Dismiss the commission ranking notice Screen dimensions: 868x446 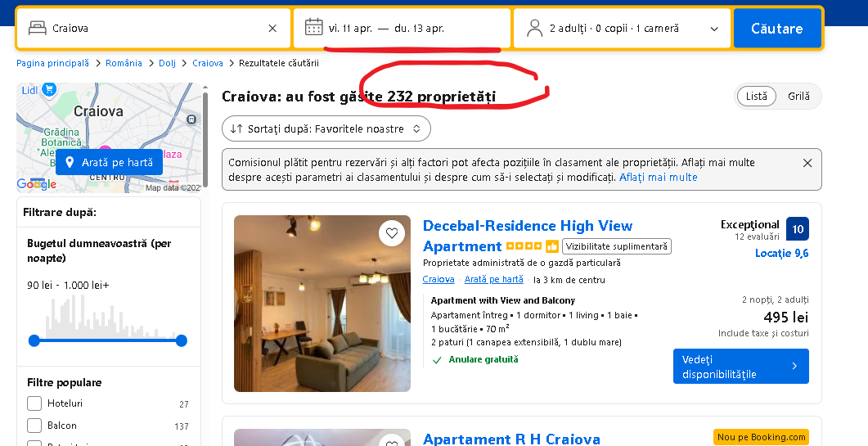[807, 163]
